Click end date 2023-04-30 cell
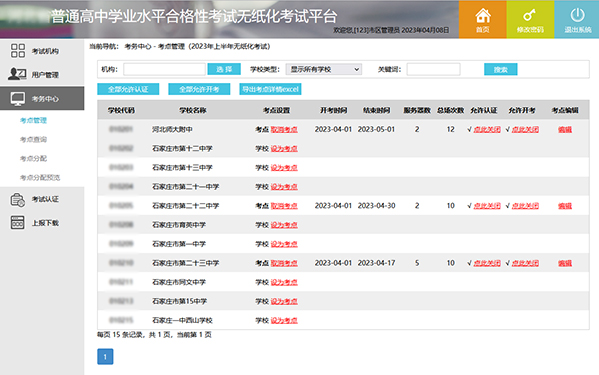The height and width of the screenshot is (375, 599). [376, 206]
